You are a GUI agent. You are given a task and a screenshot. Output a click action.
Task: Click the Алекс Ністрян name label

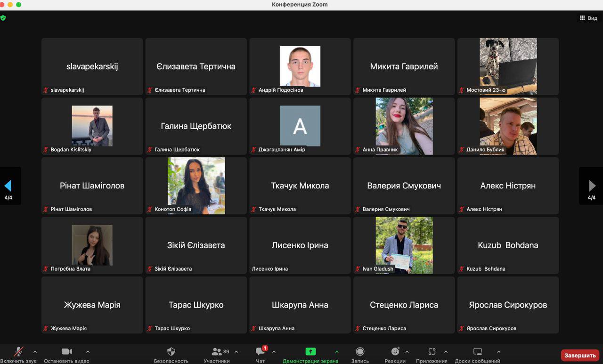click(484, 209)
